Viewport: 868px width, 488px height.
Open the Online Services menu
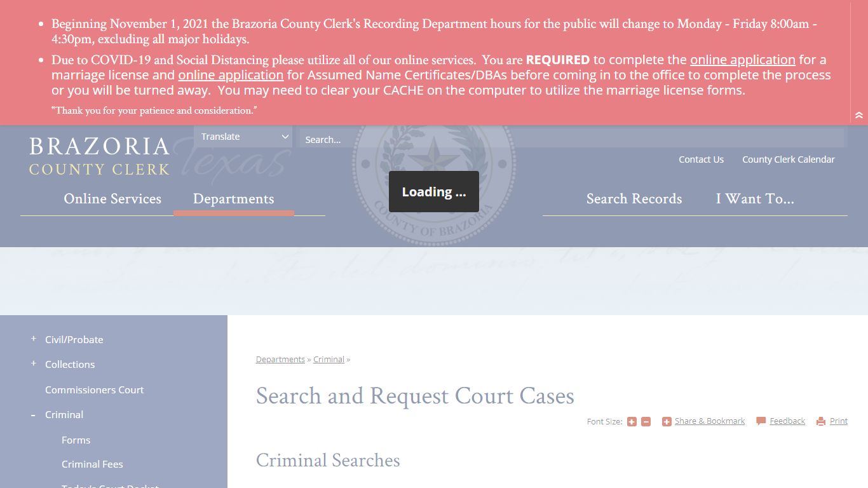pos(112,199)
